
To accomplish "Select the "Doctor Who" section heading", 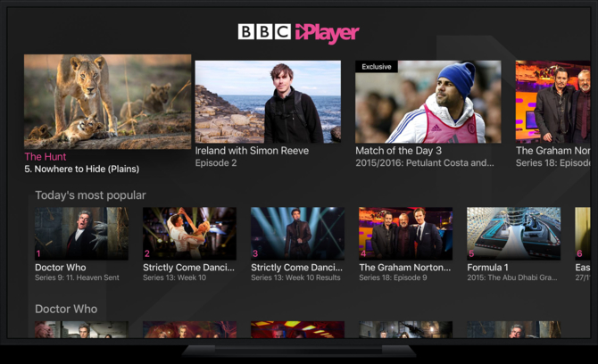I will pyautogui.click(x=66, y=309).
